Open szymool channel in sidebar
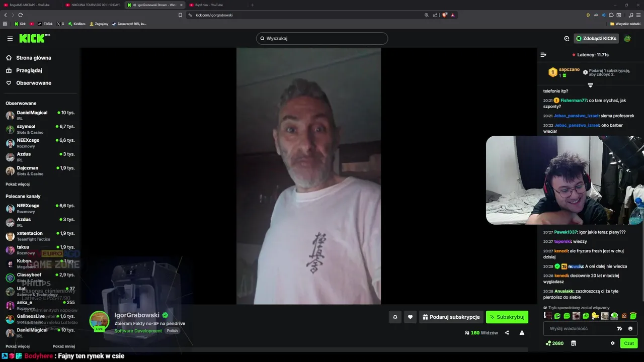Image resolution: width=644 pixels, height=362 pixels. [x=40, y=129]
